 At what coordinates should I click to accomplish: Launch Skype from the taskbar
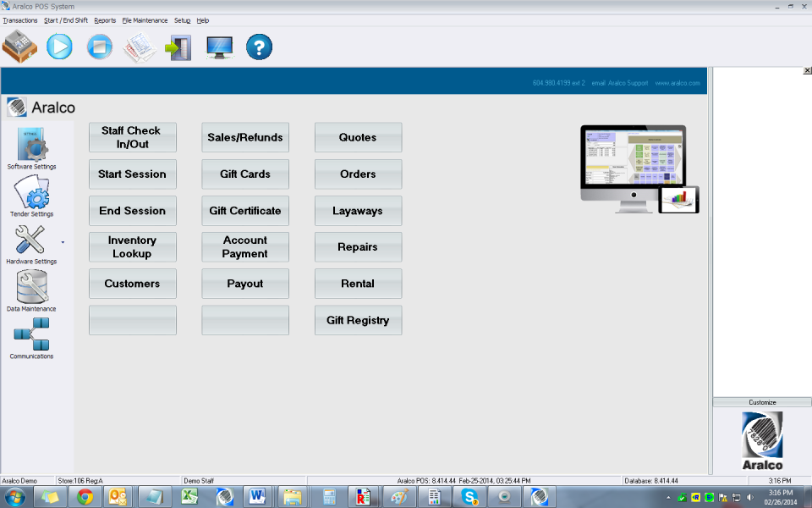[x=469, y=497]
